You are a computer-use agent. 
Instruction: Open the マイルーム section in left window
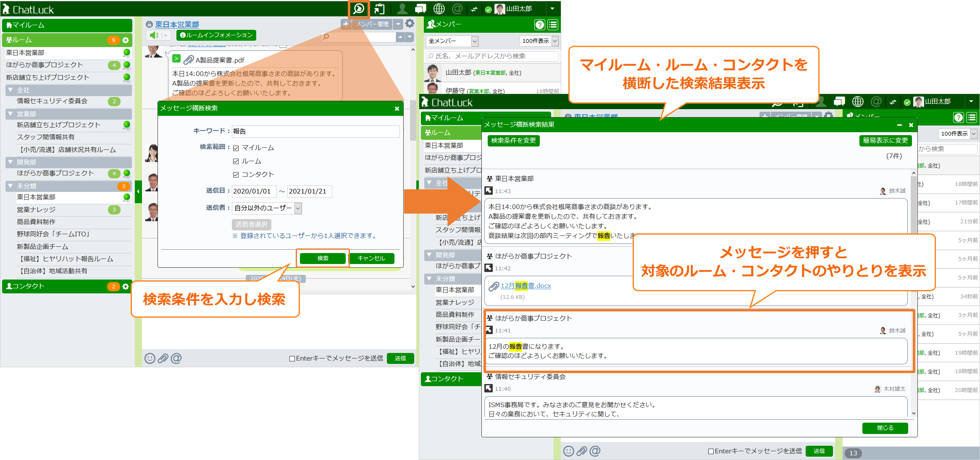point(67,25)
